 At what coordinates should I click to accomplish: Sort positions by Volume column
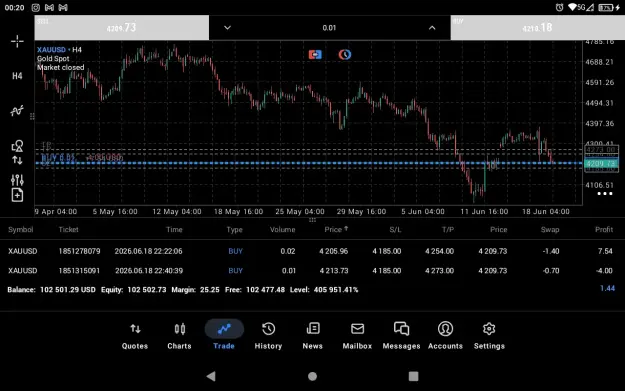click(x=283, y=230)
